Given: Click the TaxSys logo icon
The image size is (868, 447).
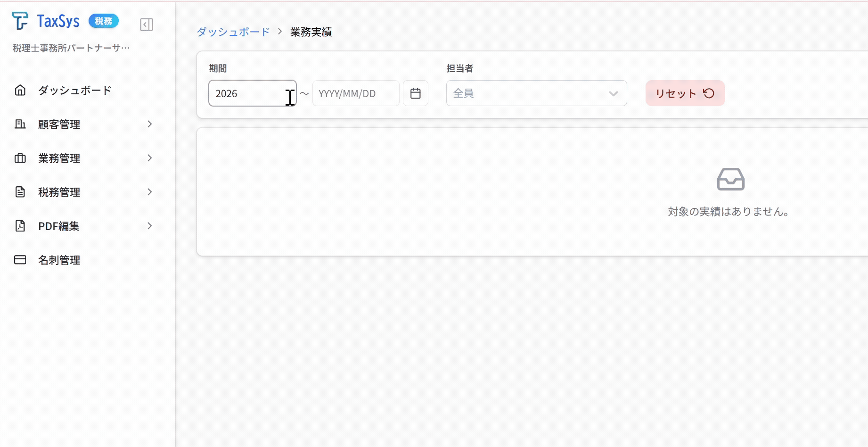Looking at the screenshot, I should [x=20, y=21].
